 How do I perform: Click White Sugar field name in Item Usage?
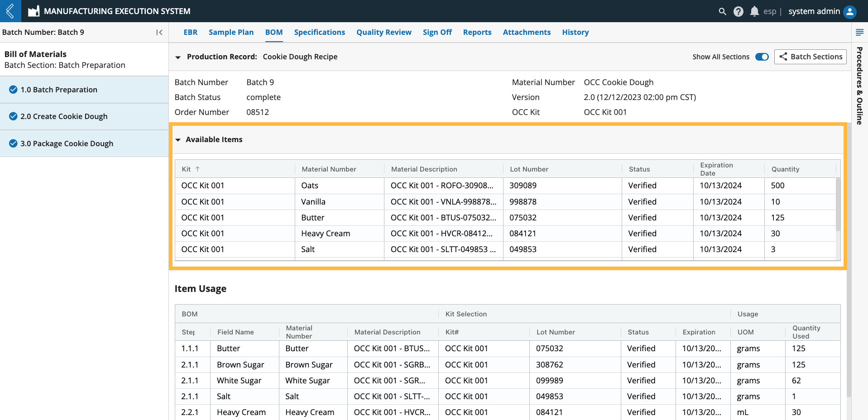(x=239, y=381)
